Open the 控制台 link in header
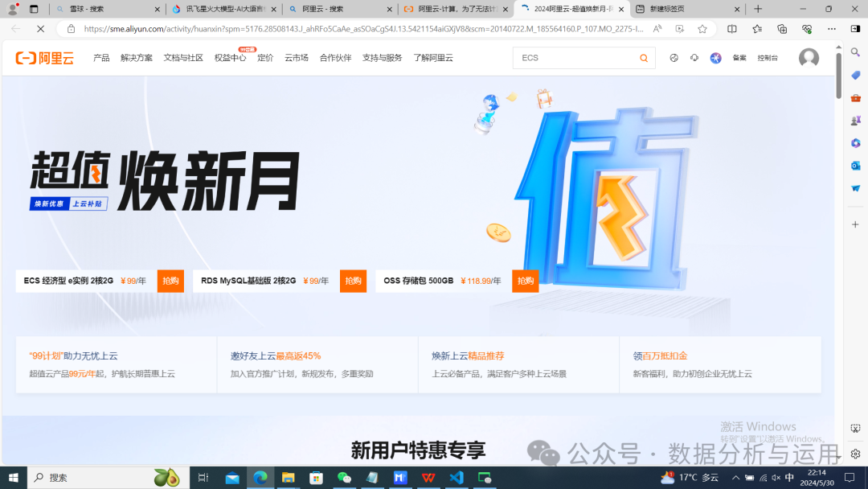 pos(768,58)
